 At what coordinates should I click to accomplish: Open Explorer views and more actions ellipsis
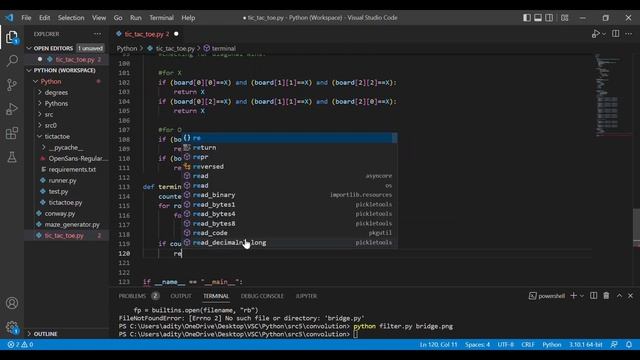(97, 34)
